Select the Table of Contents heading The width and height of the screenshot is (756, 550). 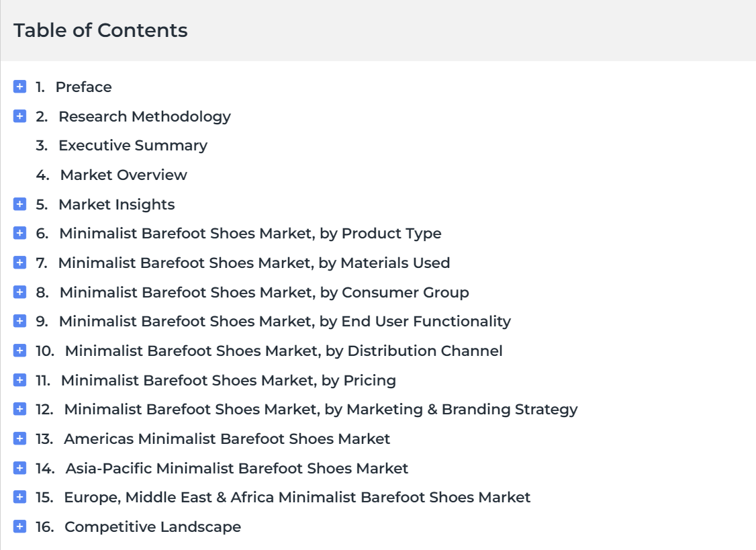click(x=100, y=30)
